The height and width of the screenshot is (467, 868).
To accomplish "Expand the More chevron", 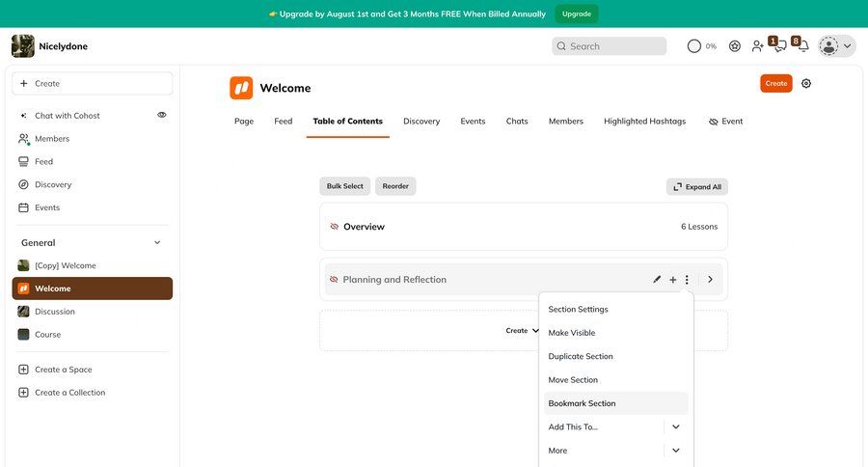I will point(676,451).
